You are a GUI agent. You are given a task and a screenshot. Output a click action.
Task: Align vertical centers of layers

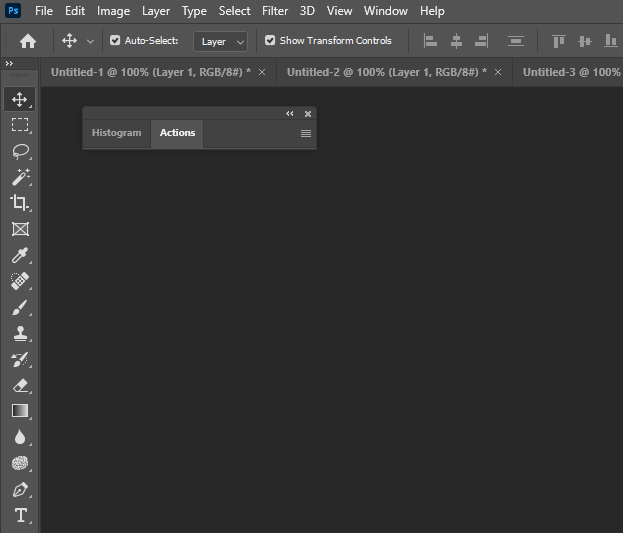[585, 41]
